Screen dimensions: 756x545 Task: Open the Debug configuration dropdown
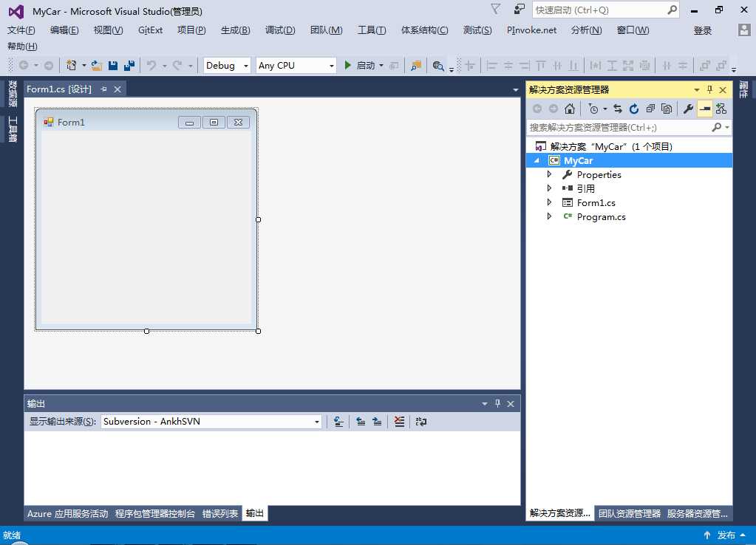(226, 66)
